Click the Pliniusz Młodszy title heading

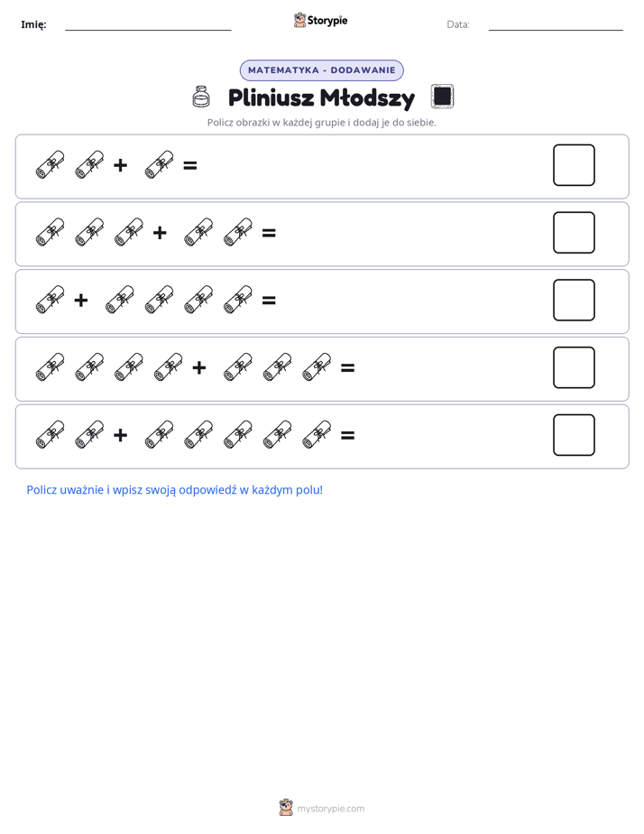(x=321, y=97)
